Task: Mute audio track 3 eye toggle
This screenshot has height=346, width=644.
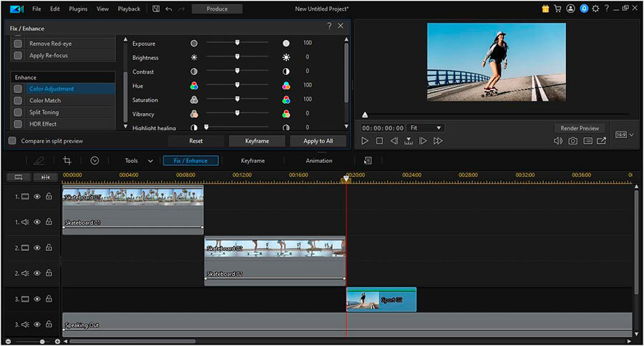Action: pos(37,325)
